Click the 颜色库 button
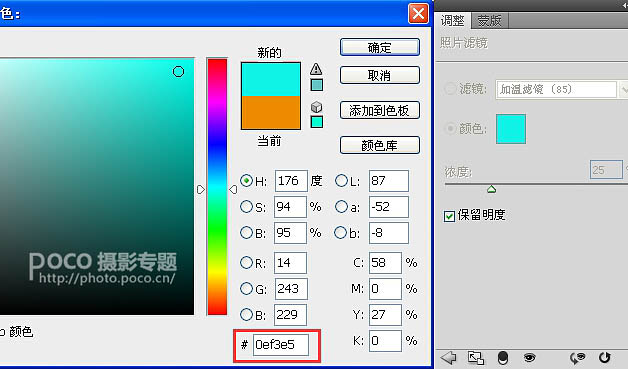The width and height of the screenshot is (628, 369). point(380,145)
